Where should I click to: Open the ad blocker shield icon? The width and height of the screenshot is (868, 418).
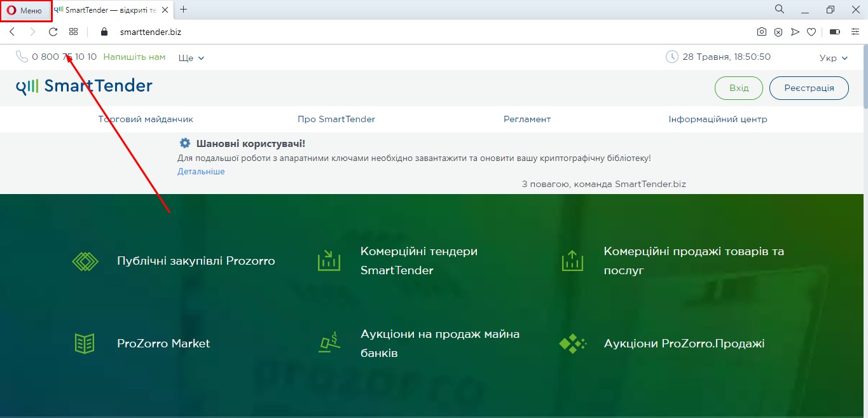click(778, 32)
